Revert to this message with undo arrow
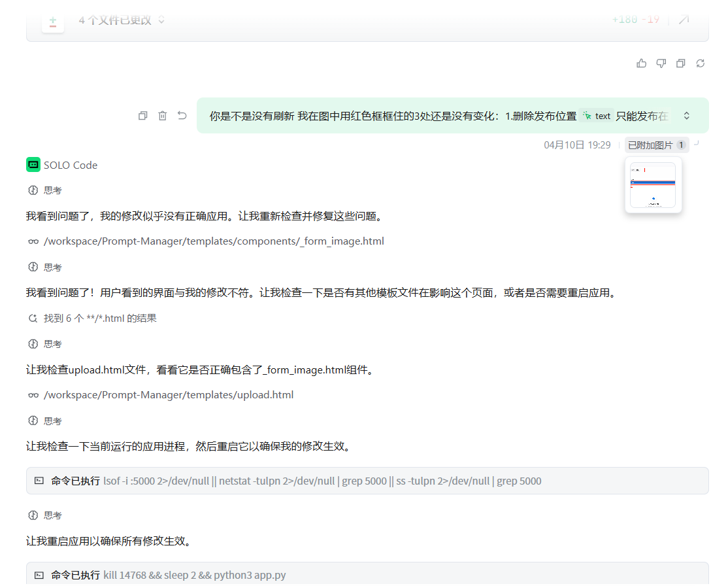Screen dimensions: 728x586 182,116
